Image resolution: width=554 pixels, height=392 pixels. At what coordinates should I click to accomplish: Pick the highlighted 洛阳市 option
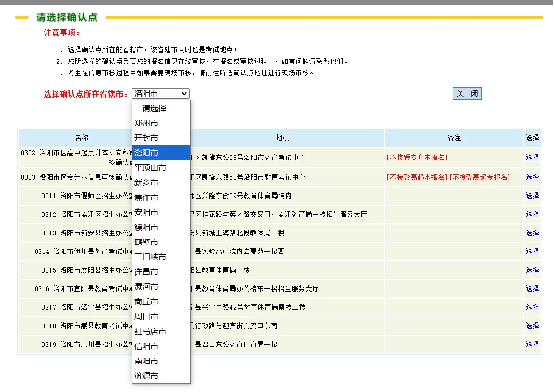click(161, 153)
